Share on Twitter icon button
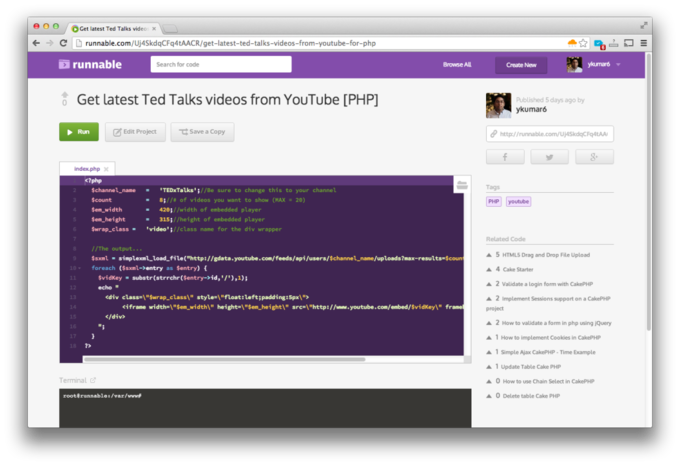 click(x=549, y=157)
